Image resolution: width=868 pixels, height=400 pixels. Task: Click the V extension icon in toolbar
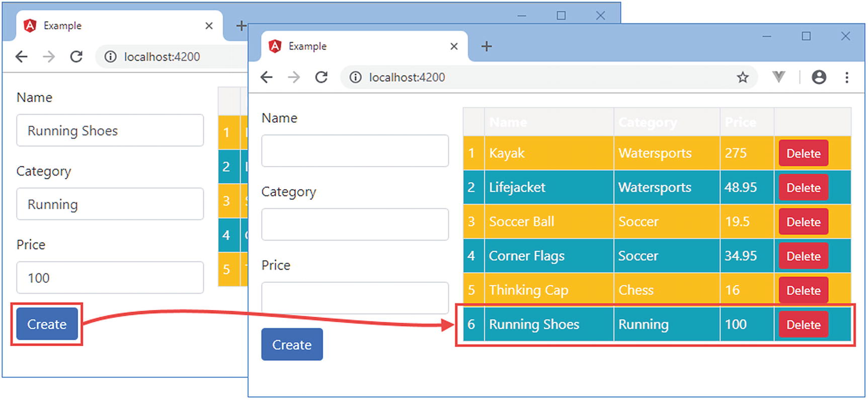(x=778, y=77)
